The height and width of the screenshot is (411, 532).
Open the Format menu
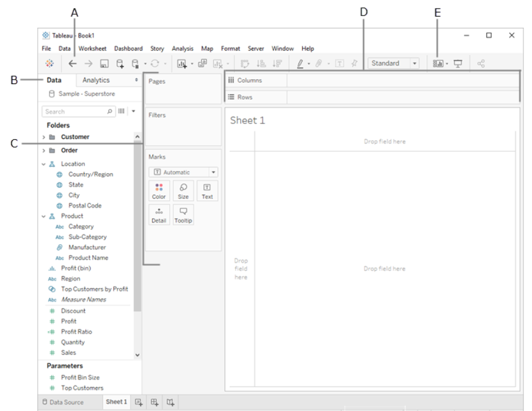click(x=230, y=49)
